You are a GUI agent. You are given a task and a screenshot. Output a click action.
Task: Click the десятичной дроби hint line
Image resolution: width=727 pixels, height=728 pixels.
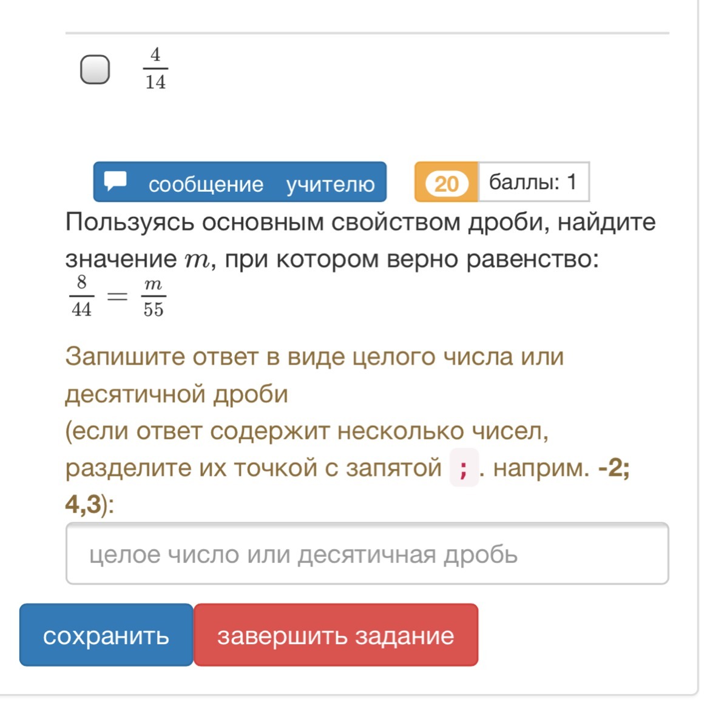tap(177, 394)
